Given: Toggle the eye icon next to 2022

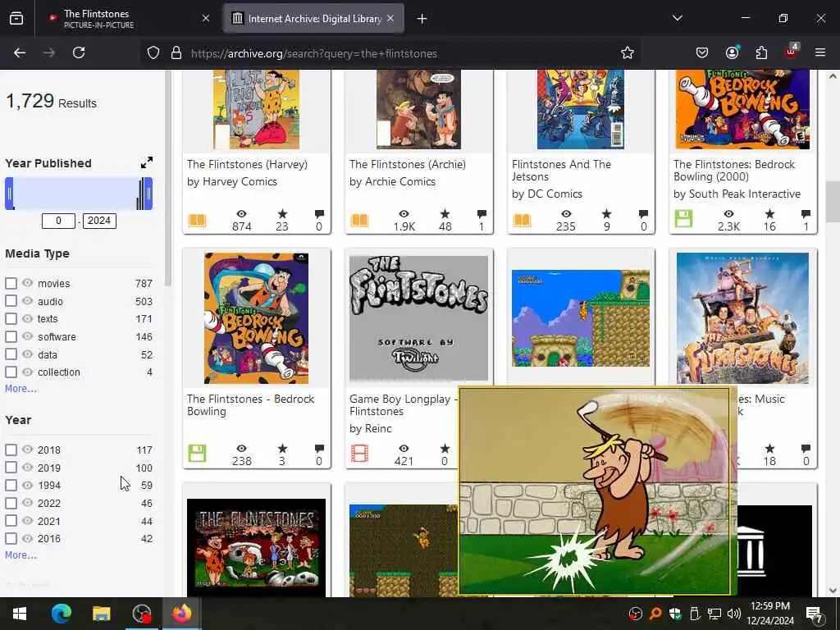Looking at the screenshot, I should point(27,503).
